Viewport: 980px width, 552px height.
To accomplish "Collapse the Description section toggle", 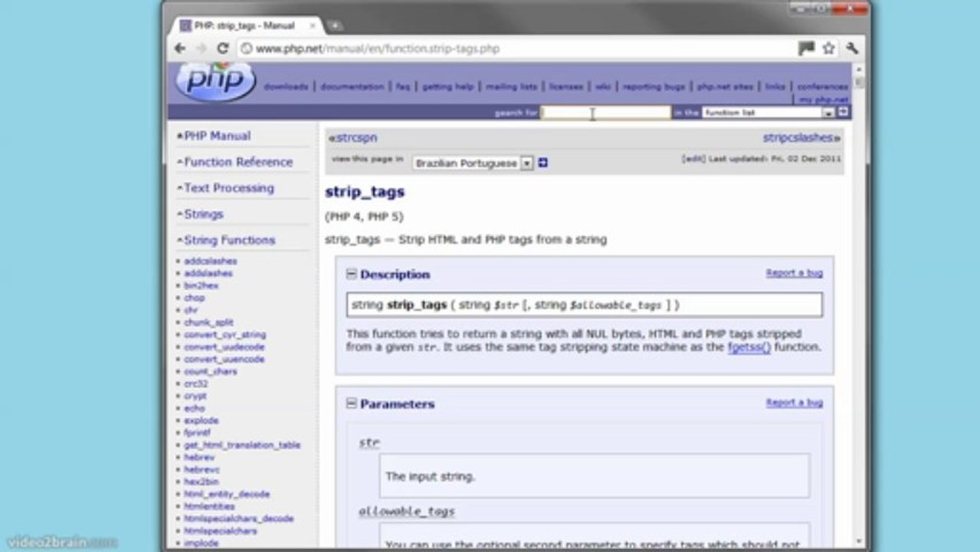I will point(352,274).
